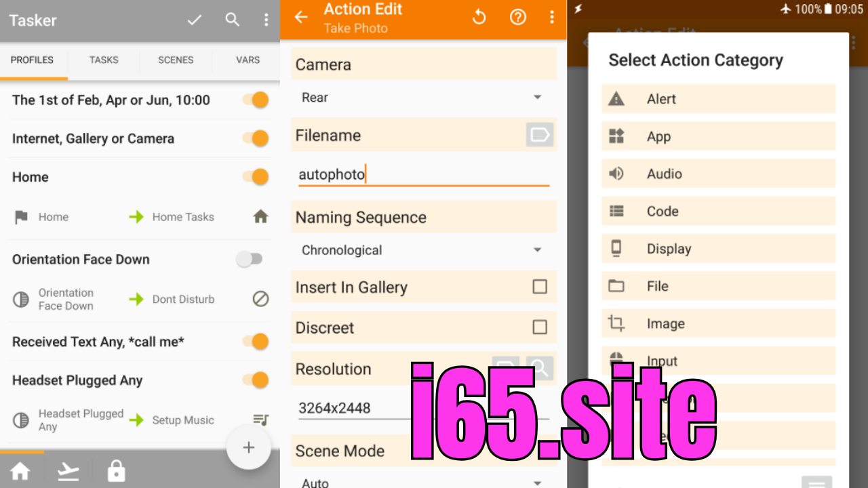Go back from Action Edit
This screenshot has width=868, height=488.
[x=301, y=18]
